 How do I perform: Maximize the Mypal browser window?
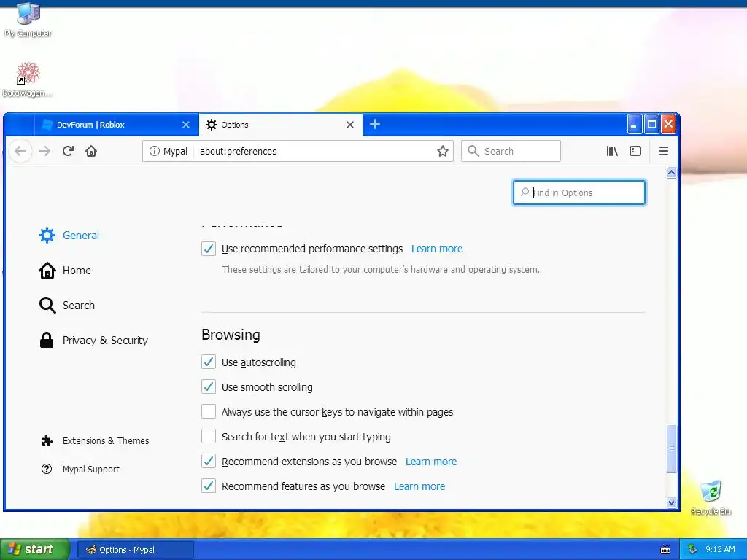click(x=651, y=124)
